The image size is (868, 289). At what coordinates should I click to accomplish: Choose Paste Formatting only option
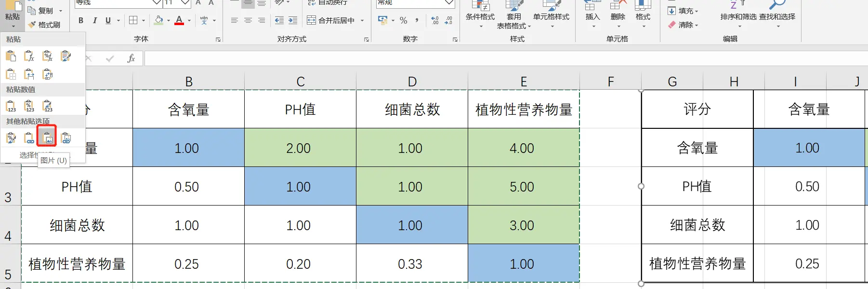coord(11,138)
